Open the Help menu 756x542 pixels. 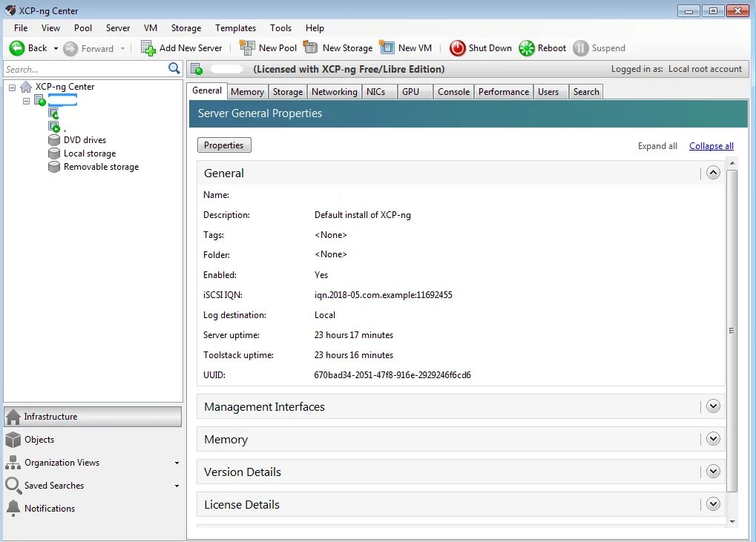click(x=315, y=28)
